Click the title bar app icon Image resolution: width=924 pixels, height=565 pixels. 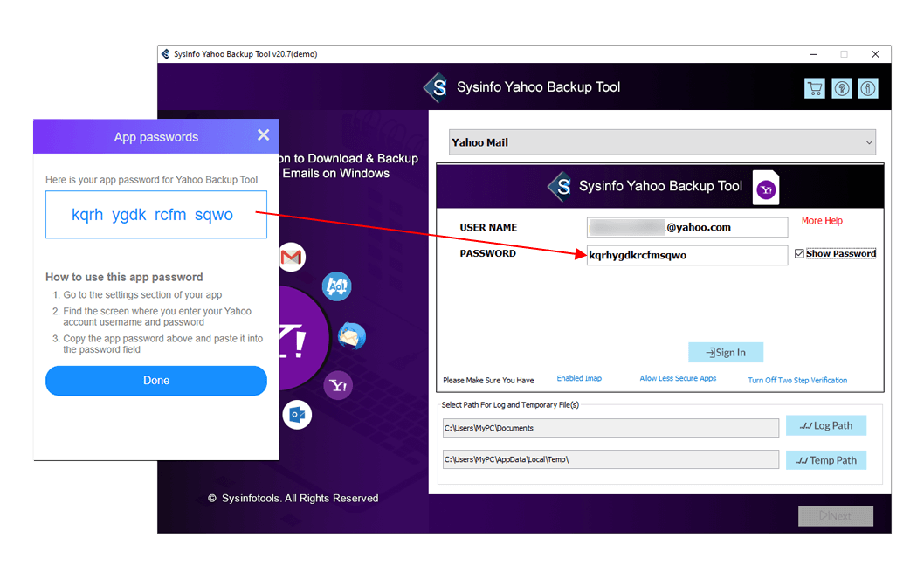tap(166, 54)
